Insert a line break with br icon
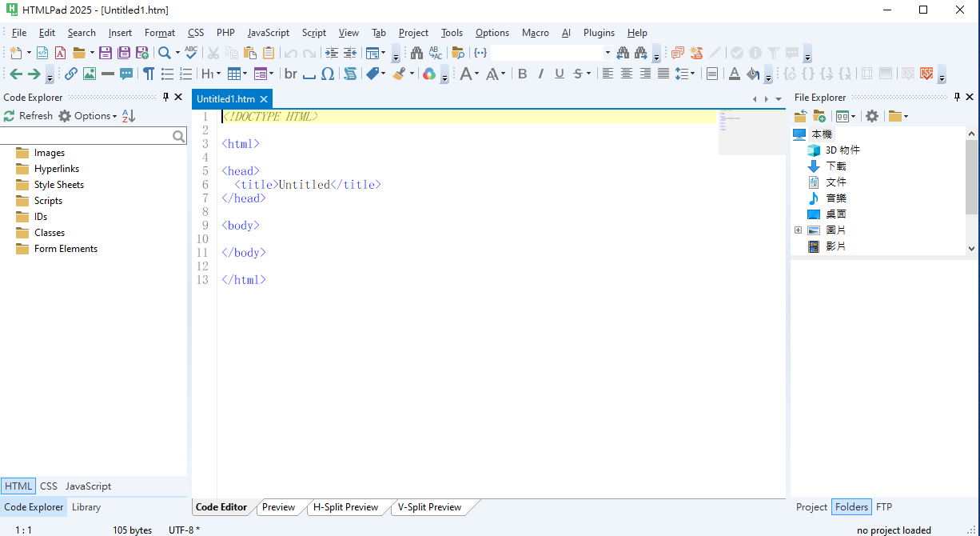The height and width of the screenshot is (536, 980). click(x=290, y=74)
